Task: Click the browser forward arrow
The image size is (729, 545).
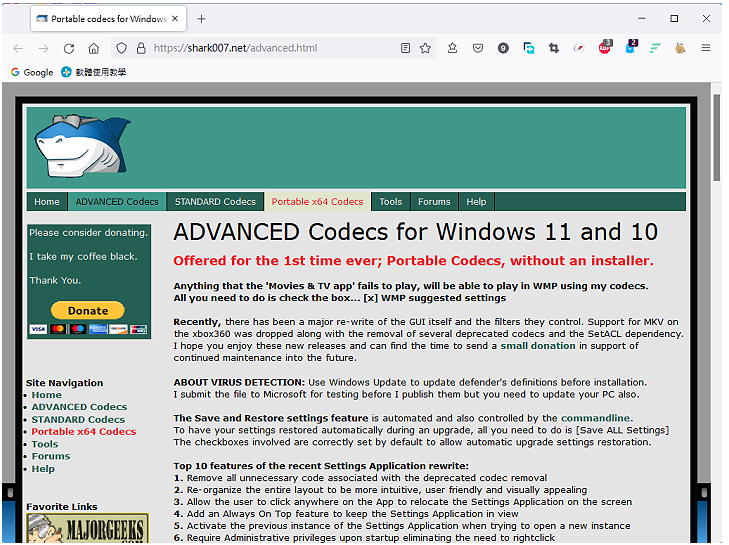Action: pyautogui.click(x=43, y=48)
